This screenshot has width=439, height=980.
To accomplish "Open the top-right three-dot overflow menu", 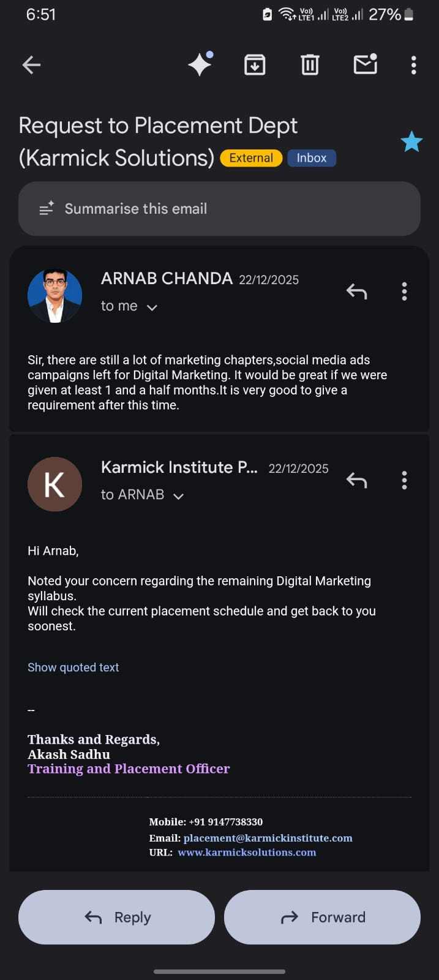I will [x=414, y=64].
